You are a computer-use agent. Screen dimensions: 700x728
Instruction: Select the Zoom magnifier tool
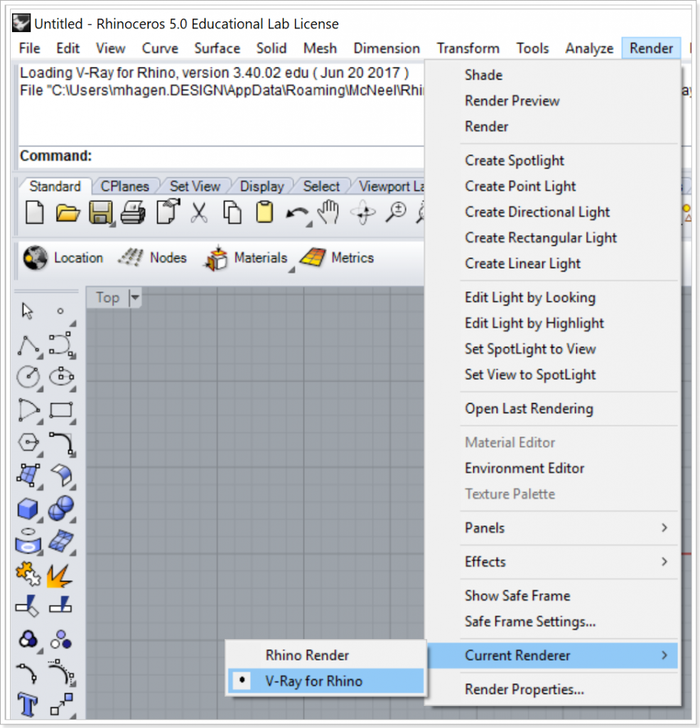pyautogui.click(x=396, y=212)
